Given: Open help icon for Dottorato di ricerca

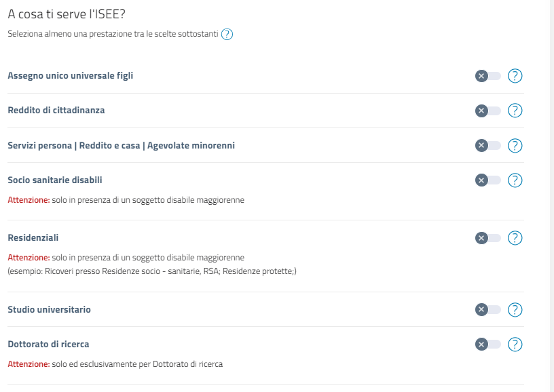Looking at the screenshot, I should click(x=515, y=345).
